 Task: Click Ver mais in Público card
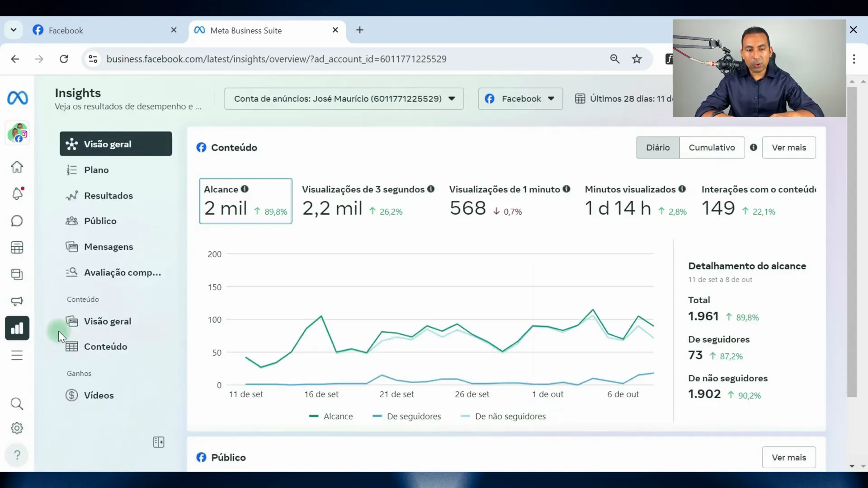(x=789, y=457)
